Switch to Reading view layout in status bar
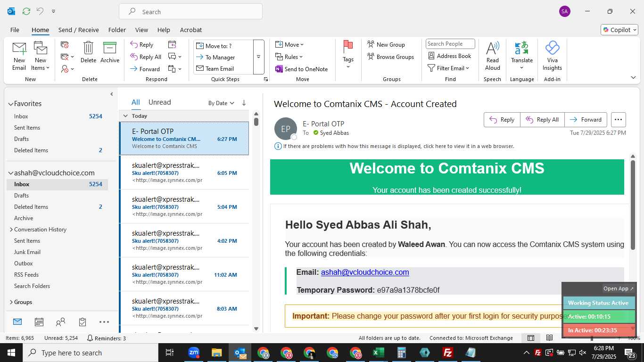This screenshot has height=362, width=644. point(549,338)
